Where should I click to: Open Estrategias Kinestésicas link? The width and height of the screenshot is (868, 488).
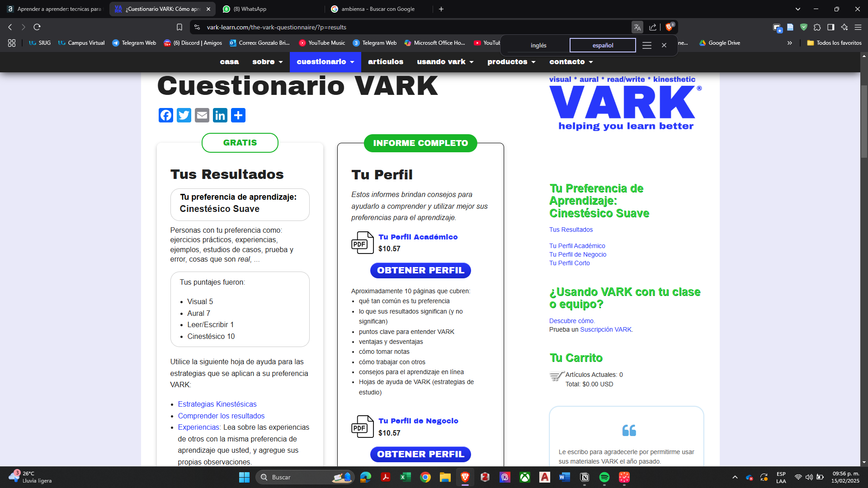pos(217,404)
